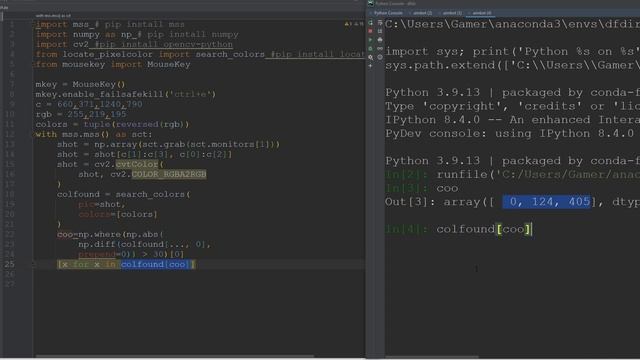Click the selected output '0, 124, 405'

546,202
